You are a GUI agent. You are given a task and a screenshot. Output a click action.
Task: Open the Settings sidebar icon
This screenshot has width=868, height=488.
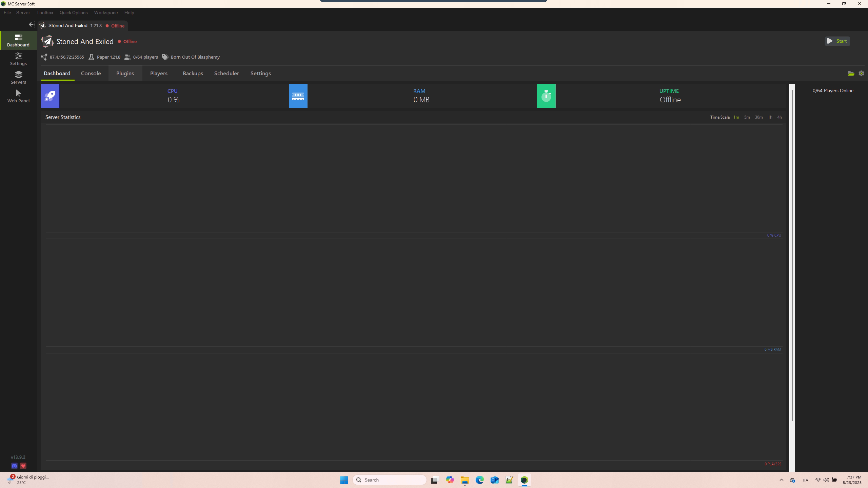[18, 59]
